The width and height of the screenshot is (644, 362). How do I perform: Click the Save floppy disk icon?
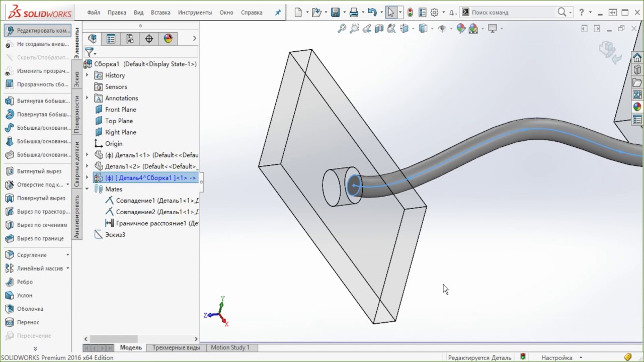click(x=335, y=13)
